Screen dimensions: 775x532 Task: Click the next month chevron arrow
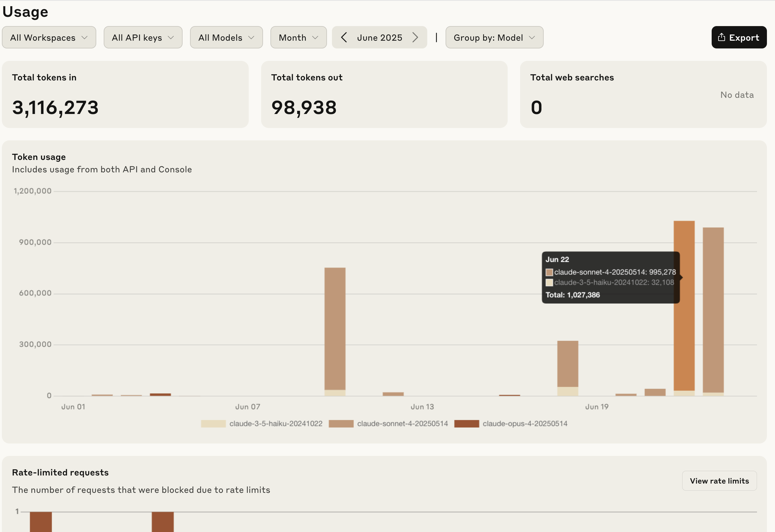click(x=415, y=37)
